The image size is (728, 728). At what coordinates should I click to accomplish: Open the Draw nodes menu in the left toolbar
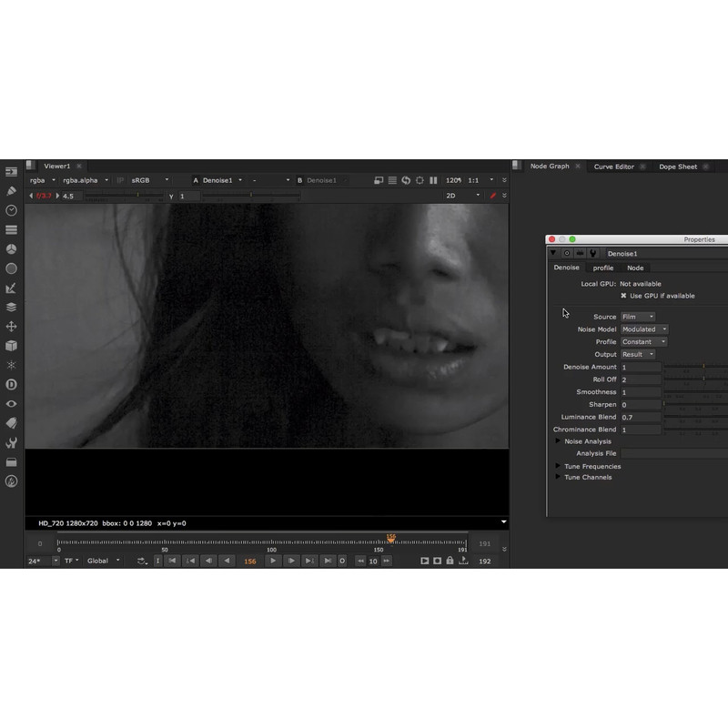pyautogui.click(x=11, y=191)
